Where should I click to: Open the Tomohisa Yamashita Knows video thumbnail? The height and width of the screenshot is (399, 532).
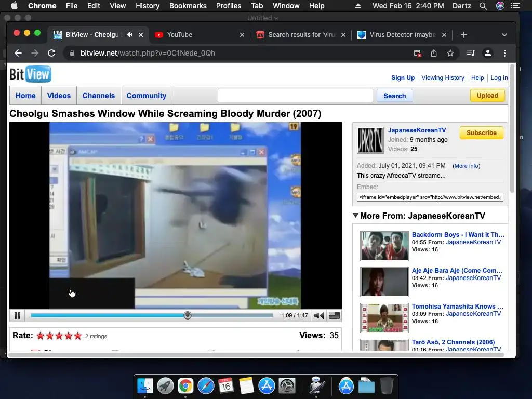(384, 318)
